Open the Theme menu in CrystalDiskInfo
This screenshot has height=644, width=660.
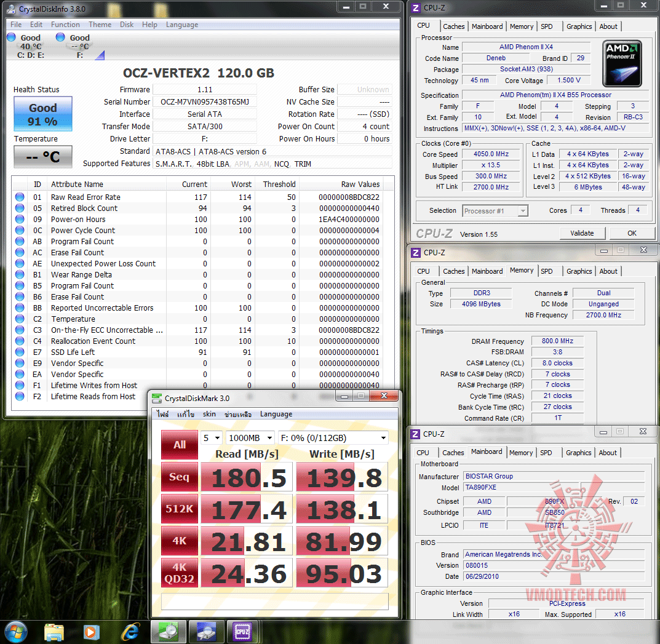100,25
